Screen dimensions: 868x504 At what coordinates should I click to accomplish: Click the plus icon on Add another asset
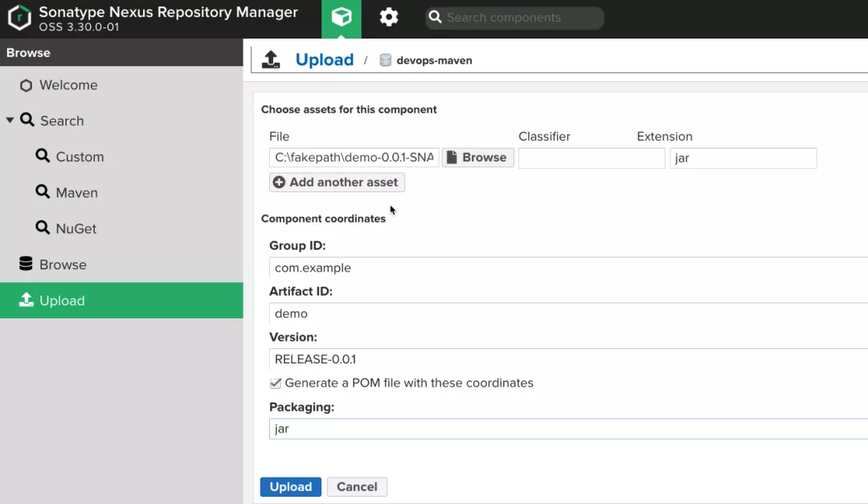pyautogui.click(x=279, y=182)
